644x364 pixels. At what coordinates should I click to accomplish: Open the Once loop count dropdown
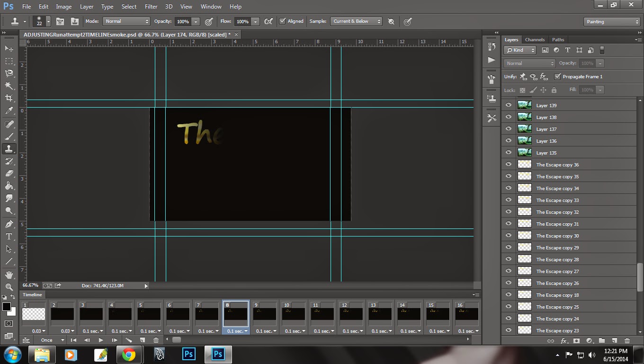point(50,340)
